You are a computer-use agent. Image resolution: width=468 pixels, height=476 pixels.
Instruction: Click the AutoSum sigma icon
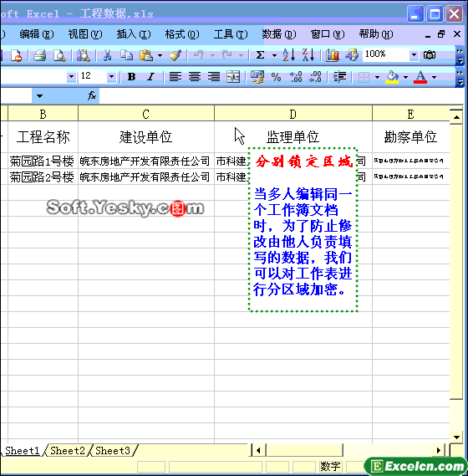coord(260,55)
